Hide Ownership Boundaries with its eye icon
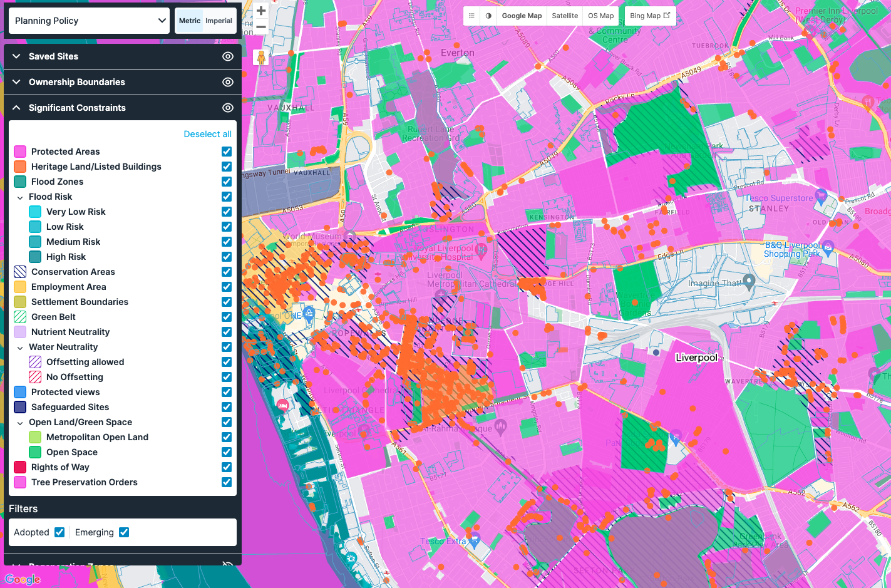The height and width of the screenshot is (588, 891). [x=227, y=82]
